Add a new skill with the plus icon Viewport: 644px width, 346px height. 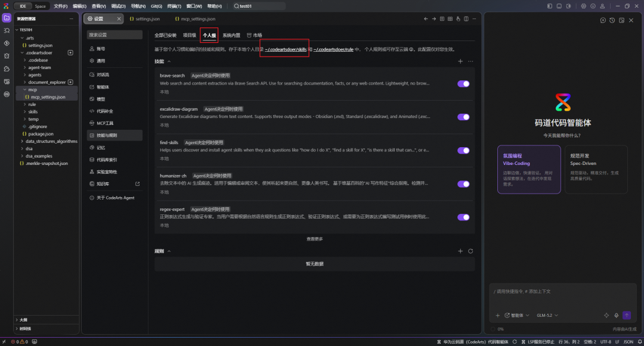point(460,61)
